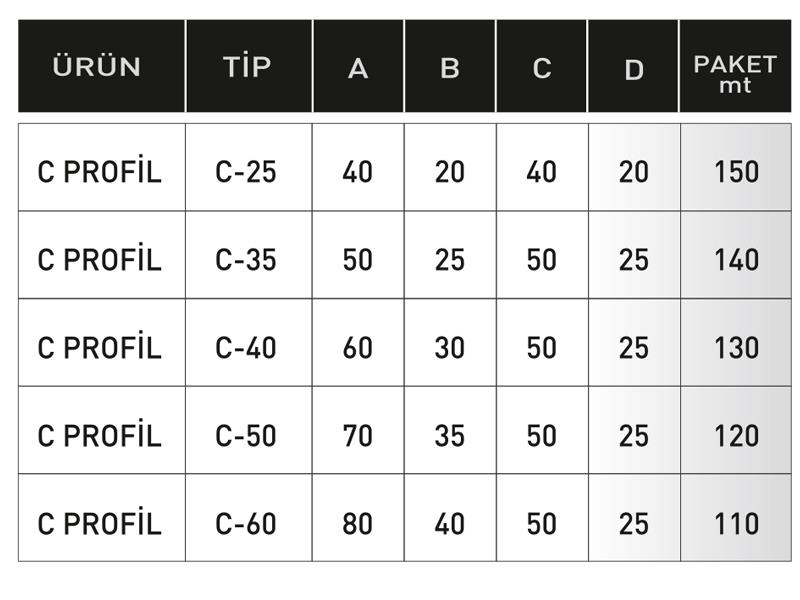
Task: Click the package value 140 cell
Action: (x=736, y=255)
